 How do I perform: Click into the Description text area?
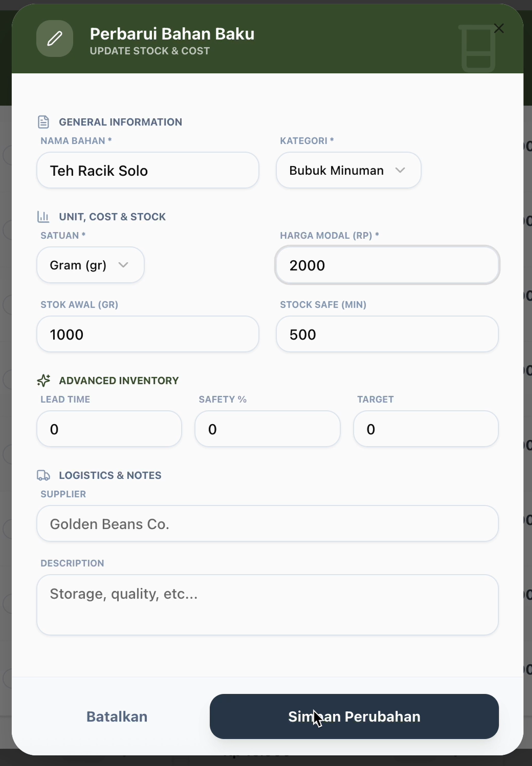[x=267, y=605]
